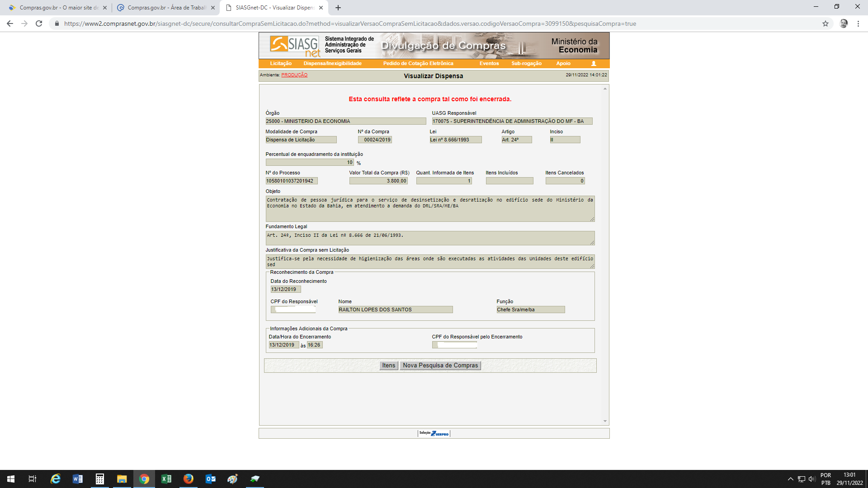Open the Calculator taskbar icon
Screen dimensions: 868x488
tap(99, 479)
